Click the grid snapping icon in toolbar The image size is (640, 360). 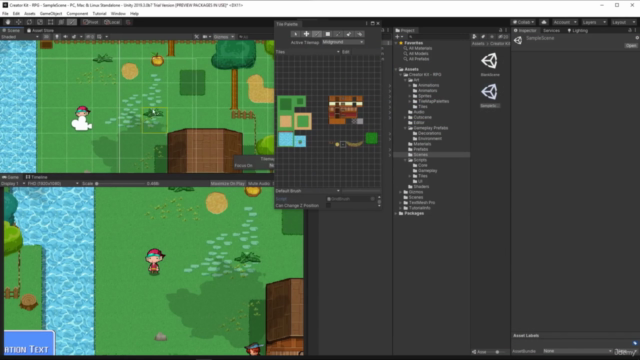128,22
